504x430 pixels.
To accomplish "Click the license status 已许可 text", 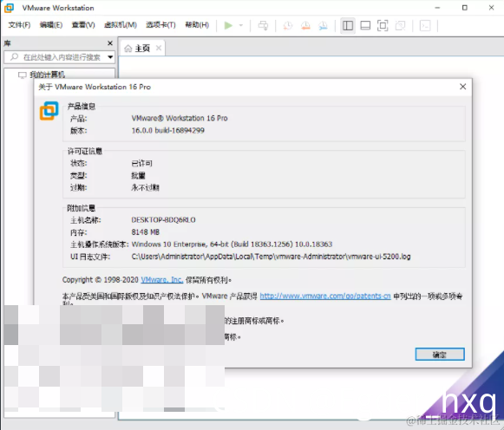I will coord(141,164).
